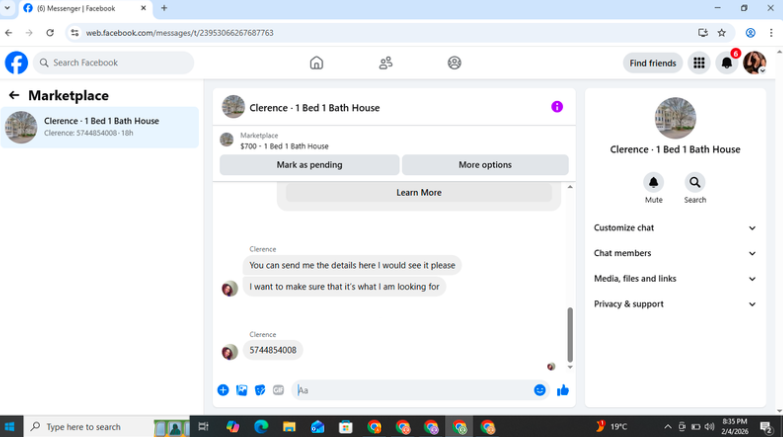Click message 'I want to make sure'
The height and width of the screenshot is (437, 783).
point(344,287)
